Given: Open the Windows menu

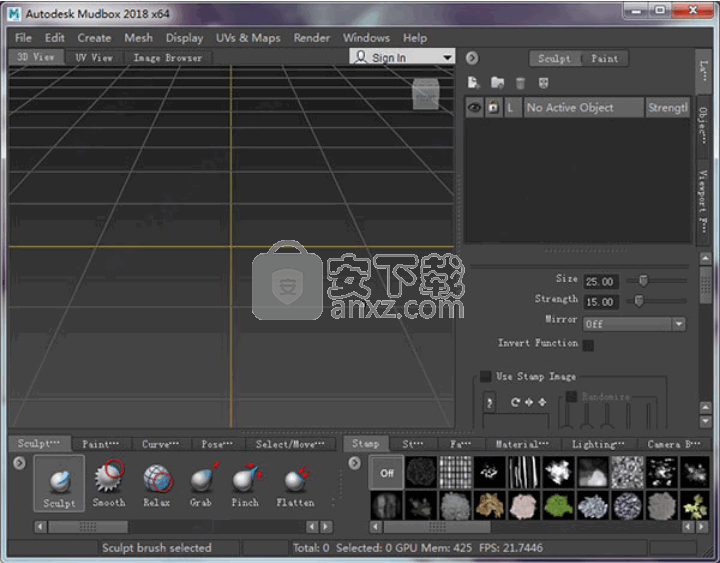Looking at the screenshot, I should click(x=366, y=38).
